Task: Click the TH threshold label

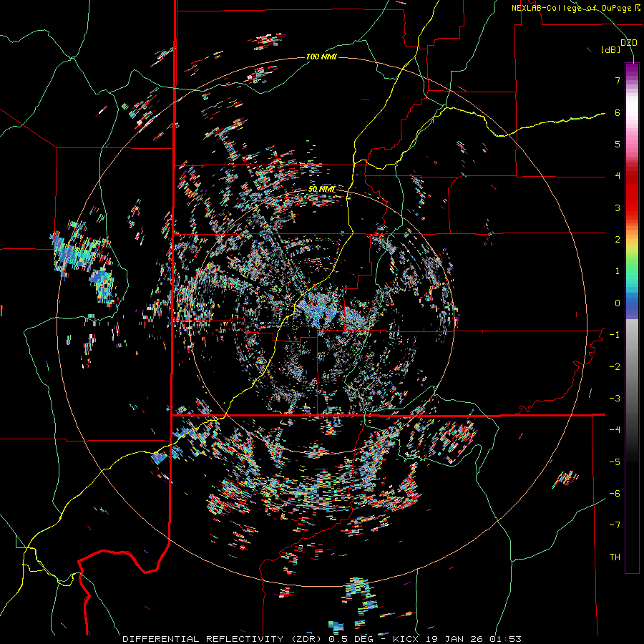Action: click(615, 557)
